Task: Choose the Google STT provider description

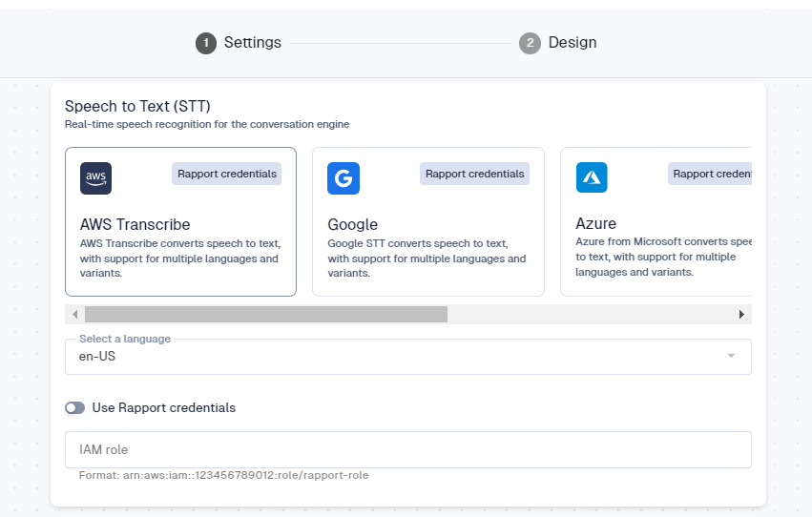Action: 426,258
